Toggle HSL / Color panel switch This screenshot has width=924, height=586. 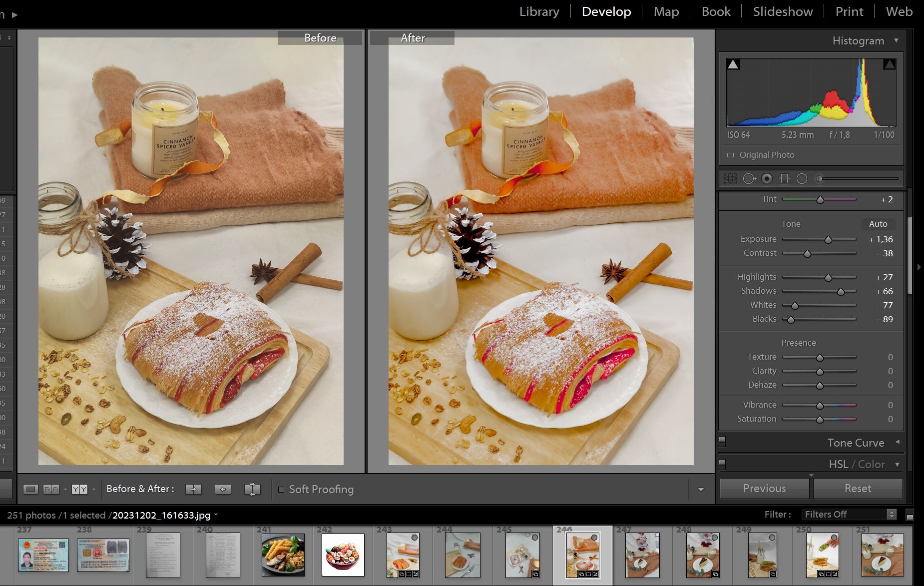(722, 464)
